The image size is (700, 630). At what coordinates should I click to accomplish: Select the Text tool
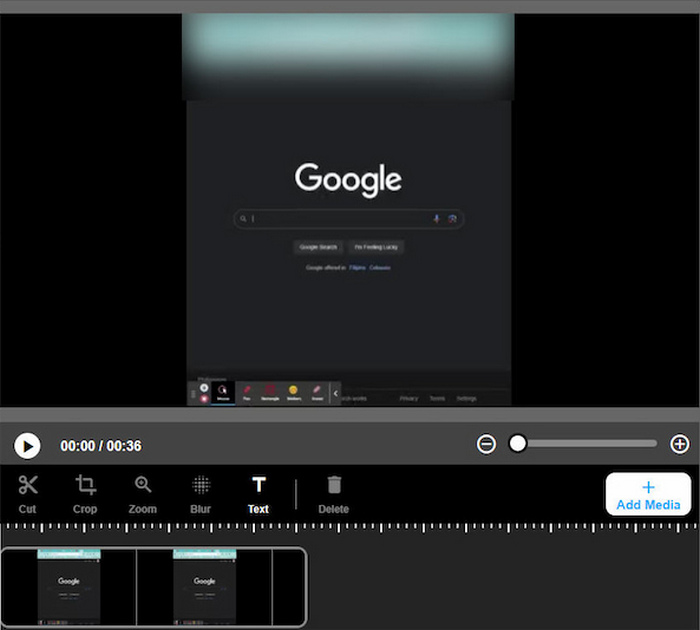[258, 493]
